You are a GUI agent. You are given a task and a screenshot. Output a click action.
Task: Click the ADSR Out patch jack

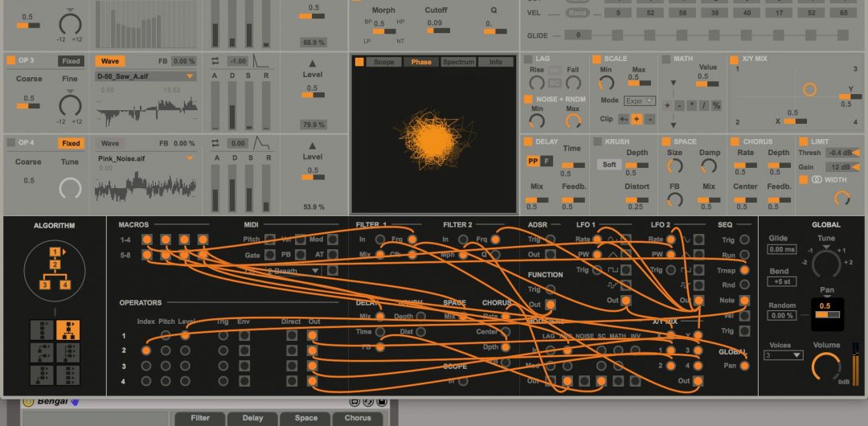tap(550, 254)
